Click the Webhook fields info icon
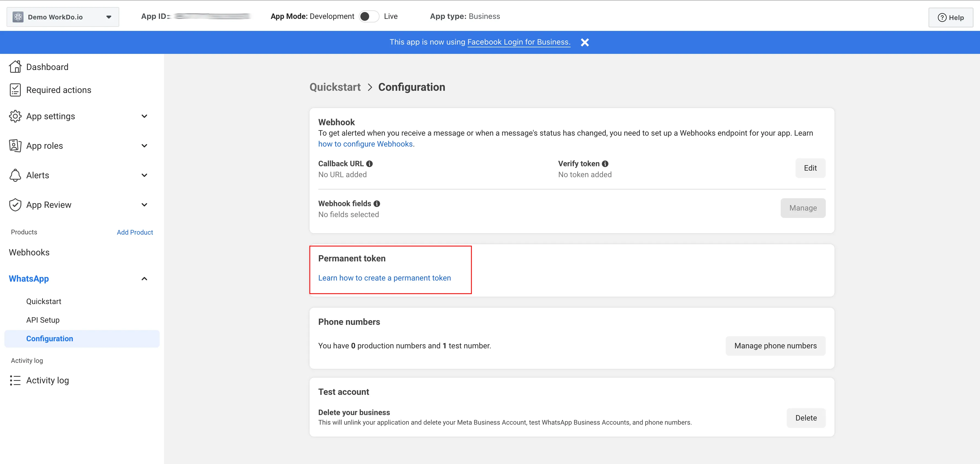This screenshot has width=980, height=464. point(377,203)
